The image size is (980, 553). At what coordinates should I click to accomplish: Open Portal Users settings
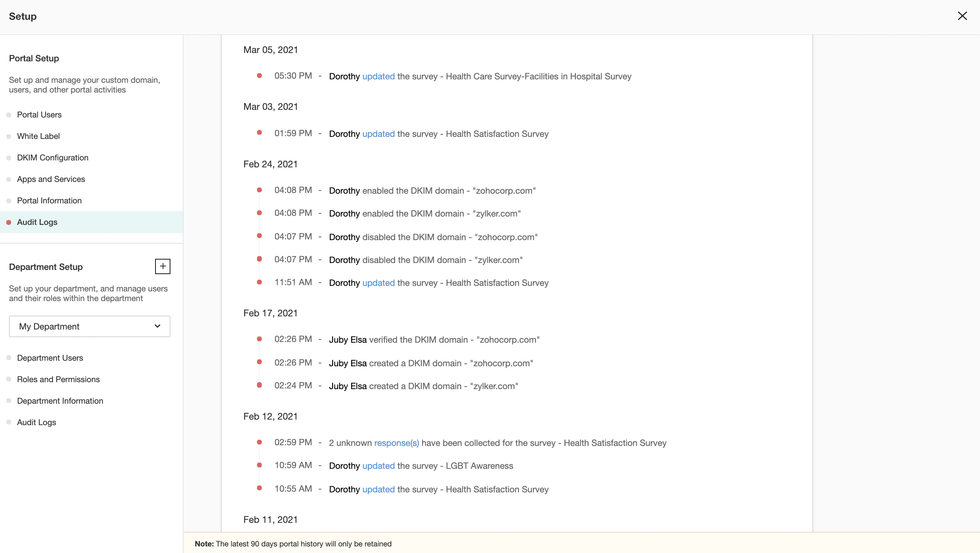tap(39, 115)
